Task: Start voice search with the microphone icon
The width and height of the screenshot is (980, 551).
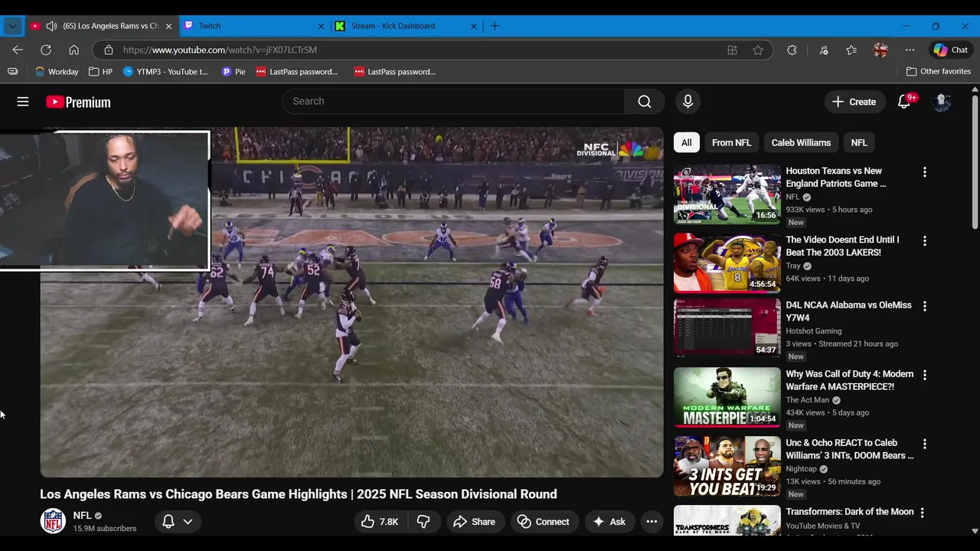Action: click(688, 102)
